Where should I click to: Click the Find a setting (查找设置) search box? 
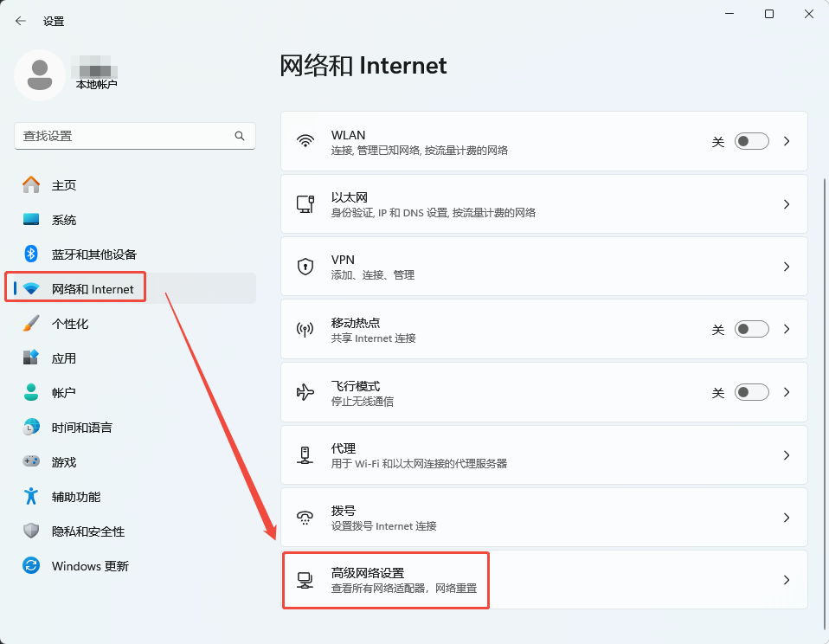(135, 136)
